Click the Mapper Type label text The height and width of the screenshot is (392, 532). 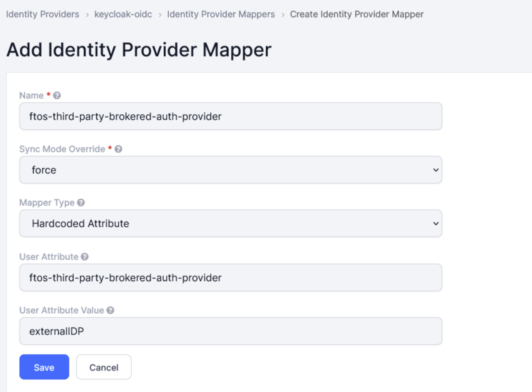[x=47, y=203]
